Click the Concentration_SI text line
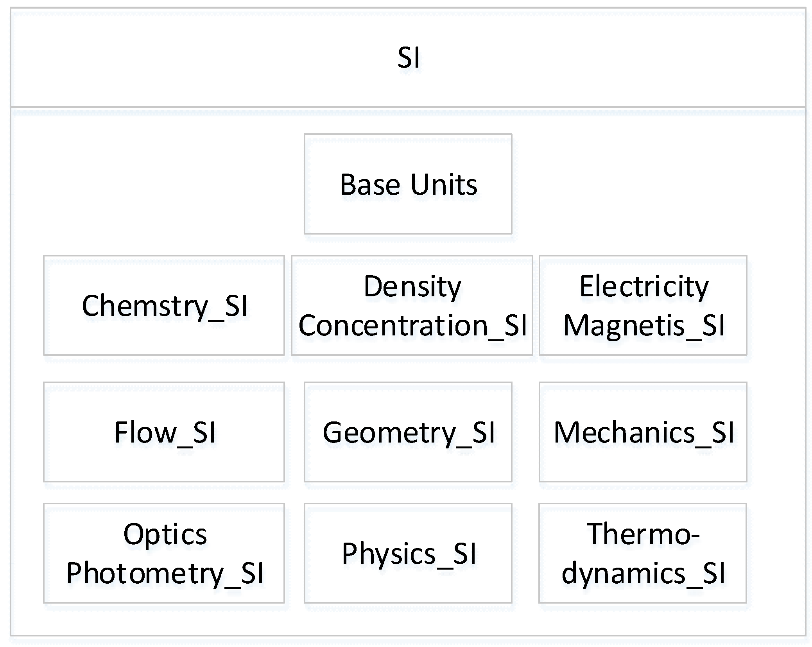812x647 pixels. click(x=412, y=325)
